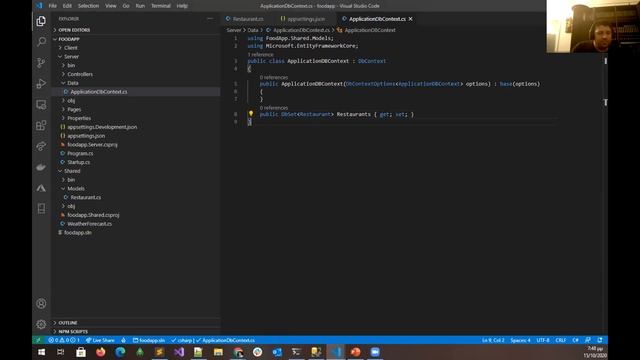
Task: Open the Search view in the activity bar
Action: point(41,42)
